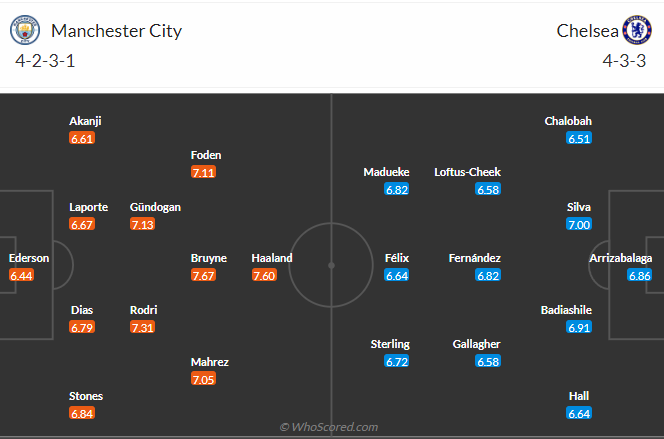The image size is (664, 439).
Task: Open Gündogan's player name
Action: pos(155,207)
